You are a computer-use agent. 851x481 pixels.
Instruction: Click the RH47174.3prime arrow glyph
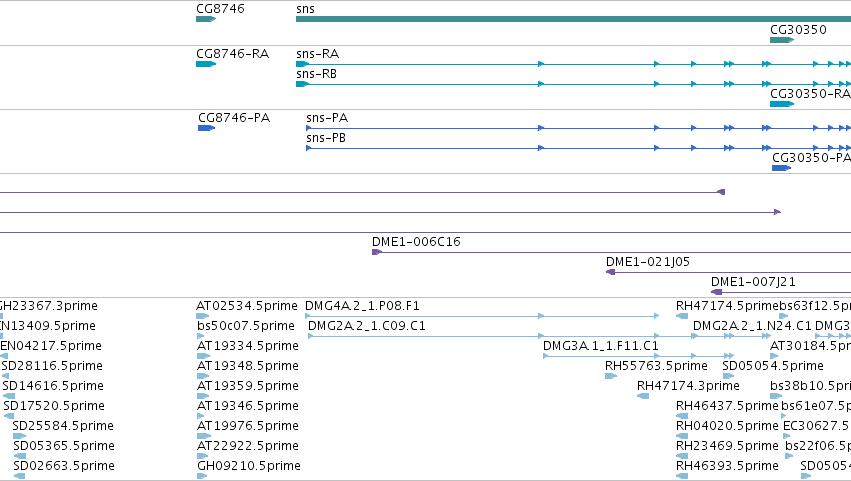click(x=643, y=396)
